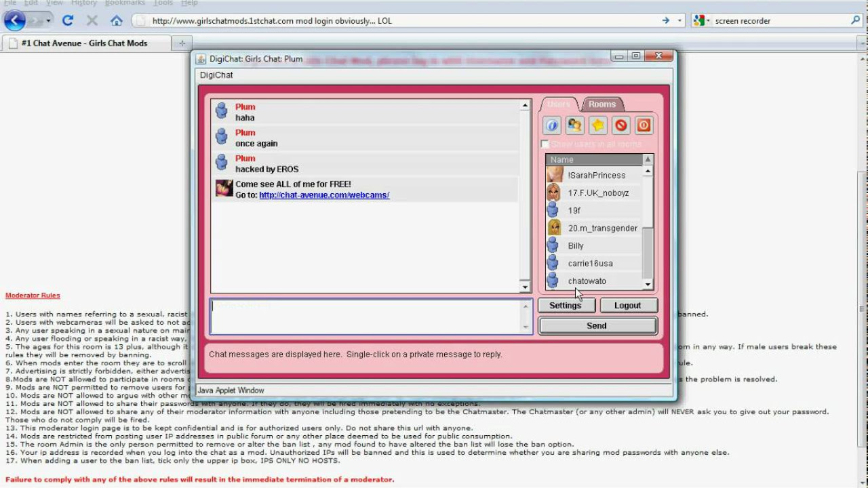Screen dimensions: 868x488
Task: Click the carrie16usa blue user avatar
Action: 553,263
